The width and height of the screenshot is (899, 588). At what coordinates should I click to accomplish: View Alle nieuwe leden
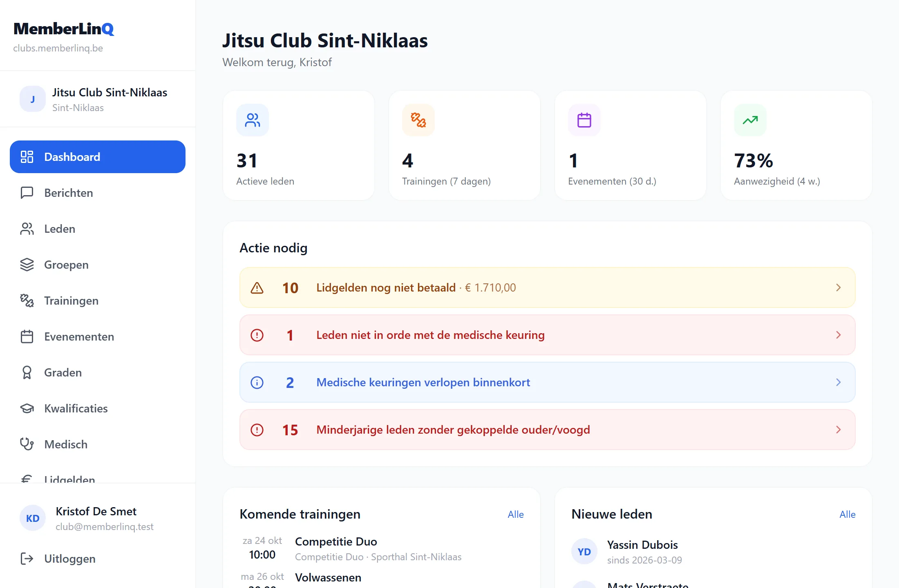(x=848, y=514)
